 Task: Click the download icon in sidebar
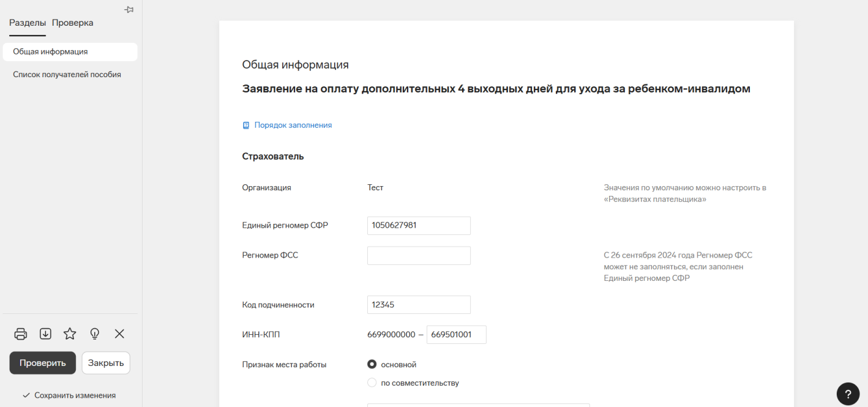[45, 334]
